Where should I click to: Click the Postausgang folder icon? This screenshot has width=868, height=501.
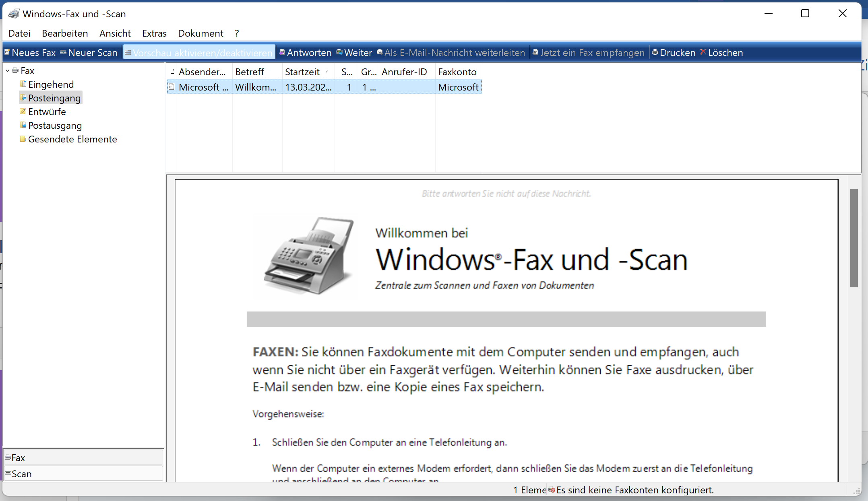(x=23, y=125)
